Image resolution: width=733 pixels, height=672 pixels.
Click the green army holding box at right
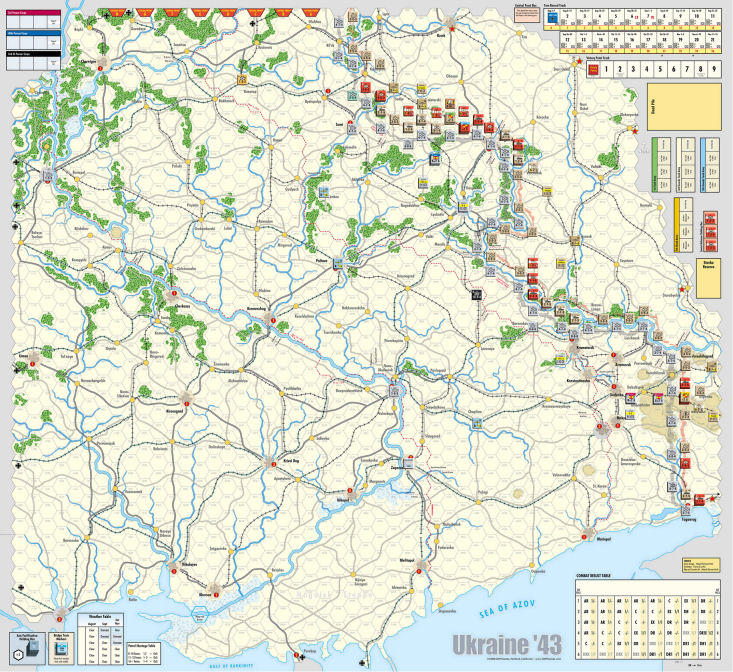(x=661, y=164)
